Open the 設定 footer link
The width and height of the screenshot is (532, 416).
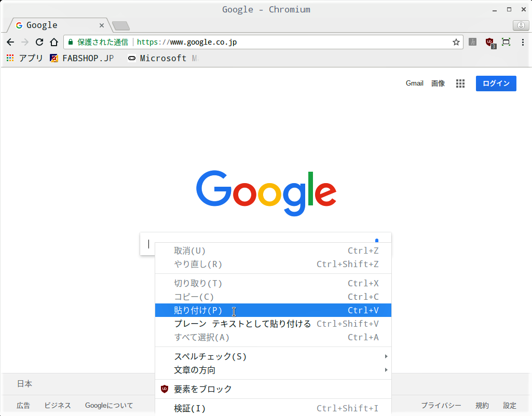click(x=510, y=406)
